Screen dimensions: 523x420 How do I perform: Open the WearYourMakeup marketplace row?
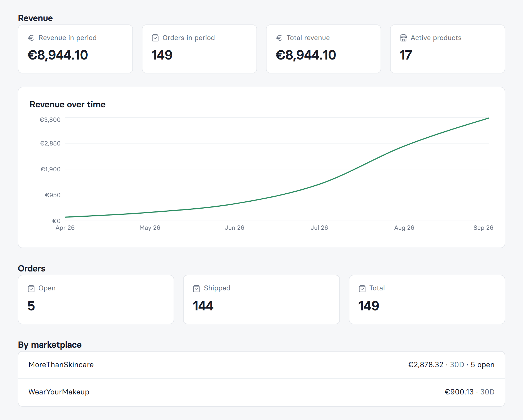[x=261, y=392]
